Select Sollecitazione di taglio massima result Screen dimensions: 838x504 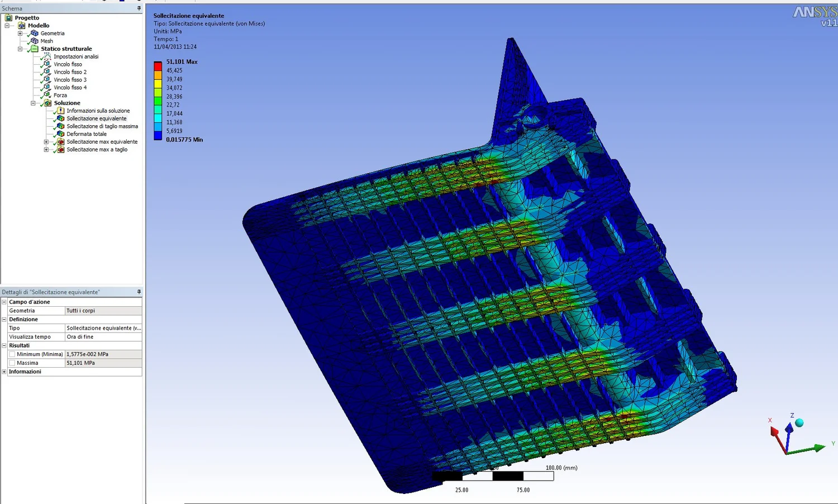(102, 126)
